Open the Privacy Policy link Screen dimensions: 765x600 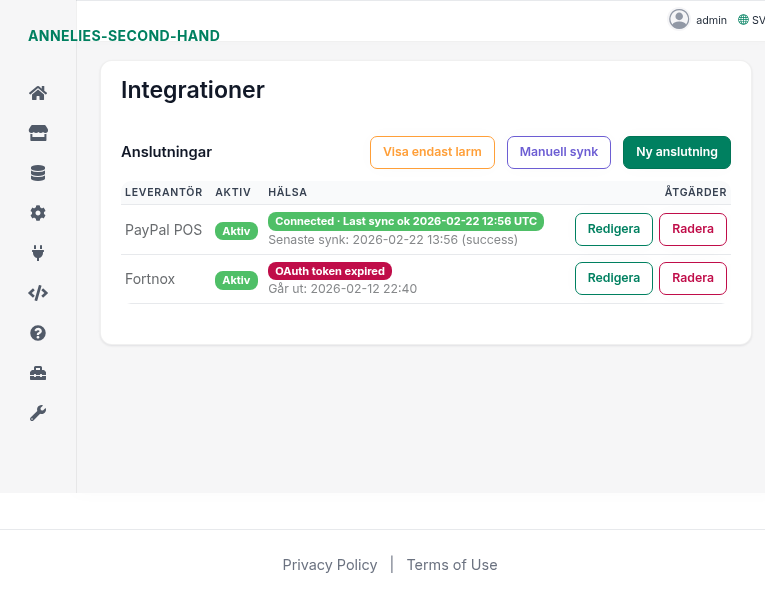(x=330, y=565)
